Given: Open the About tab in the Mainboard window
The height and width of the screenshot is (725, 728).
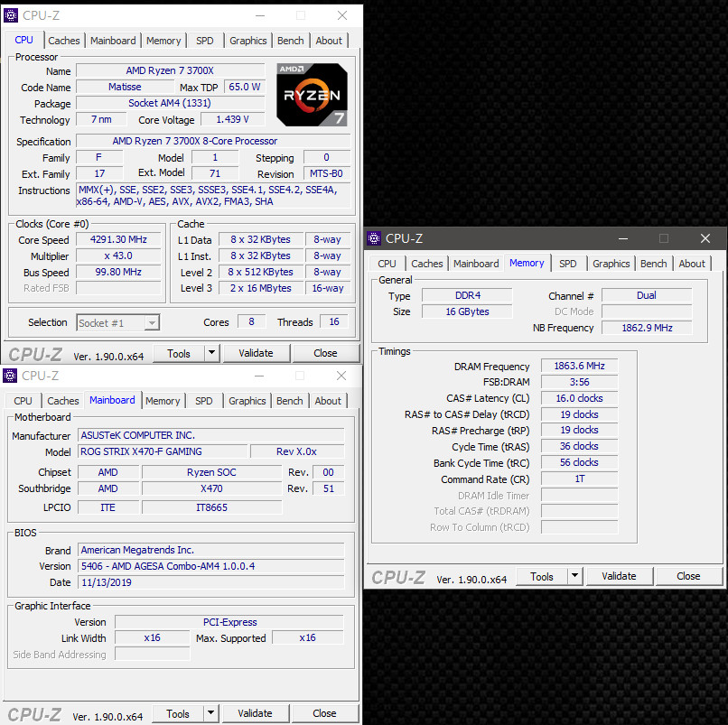Looking at the screenshot, I should click(328, 401).
